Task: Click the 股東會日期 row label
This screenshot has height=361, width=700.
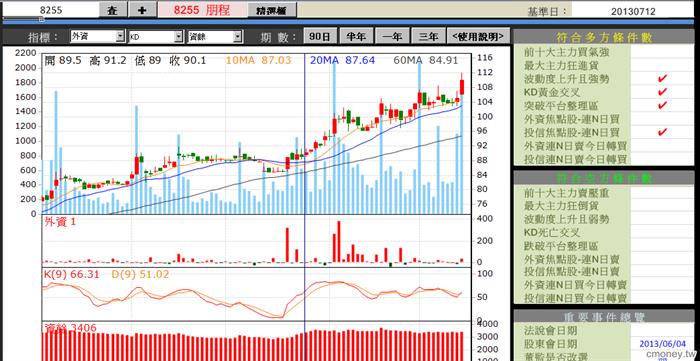Action: tap(551, 344)
